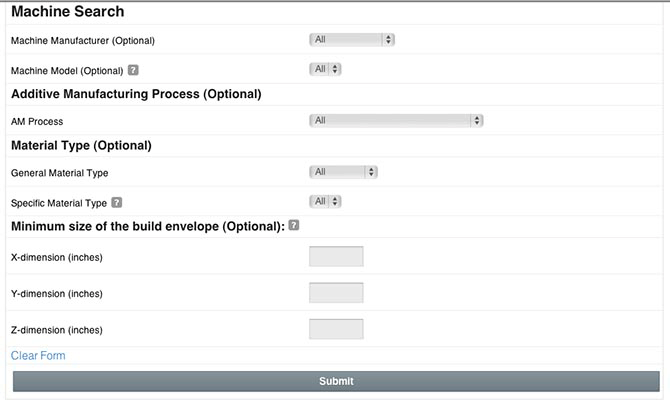This screenshot has height=404, width=670.
Task: Select the Z-dimension text field
Action: coord(336,329)
